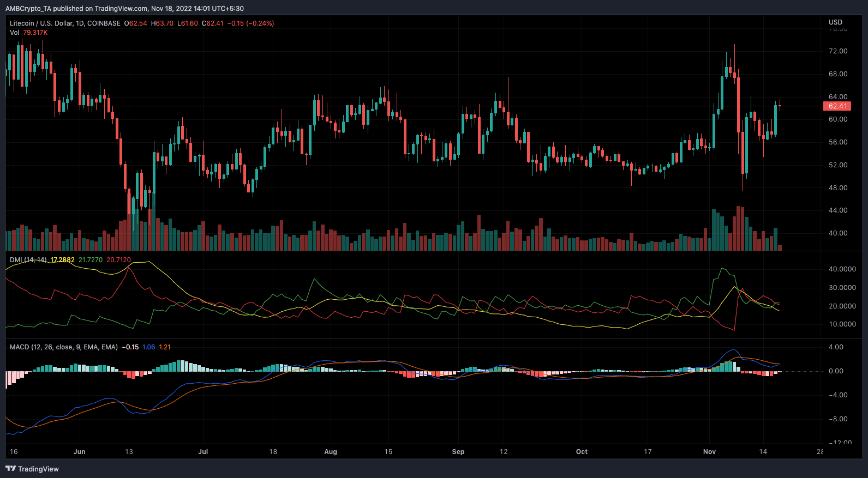This screenshot has width=868, height=478.
Task: Click the 14 date label after Nov
Action: [763, 452]
